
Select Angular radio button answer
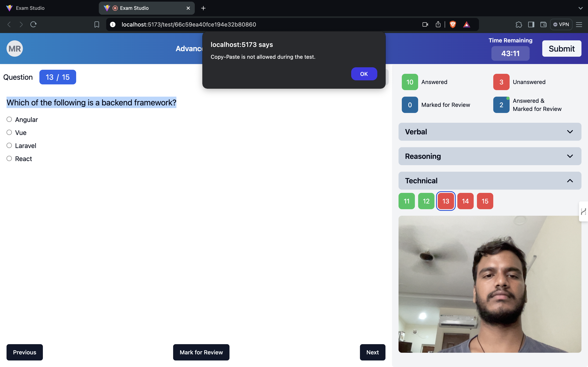[x=9, y=119]
